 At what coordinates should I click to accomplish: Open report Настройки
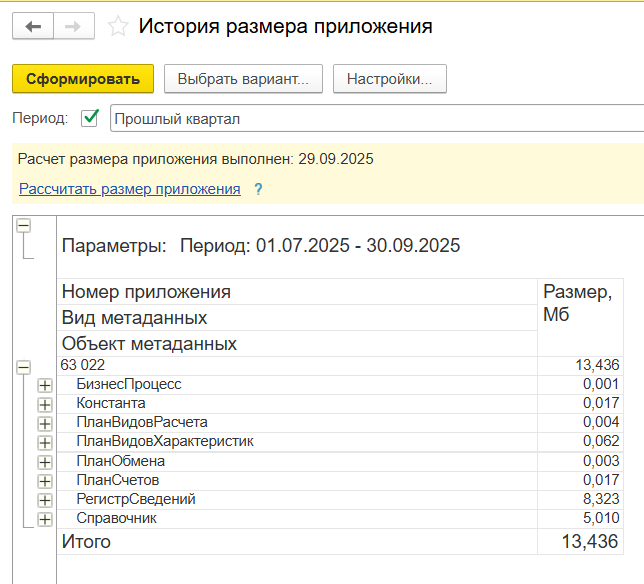click(389, 79)
